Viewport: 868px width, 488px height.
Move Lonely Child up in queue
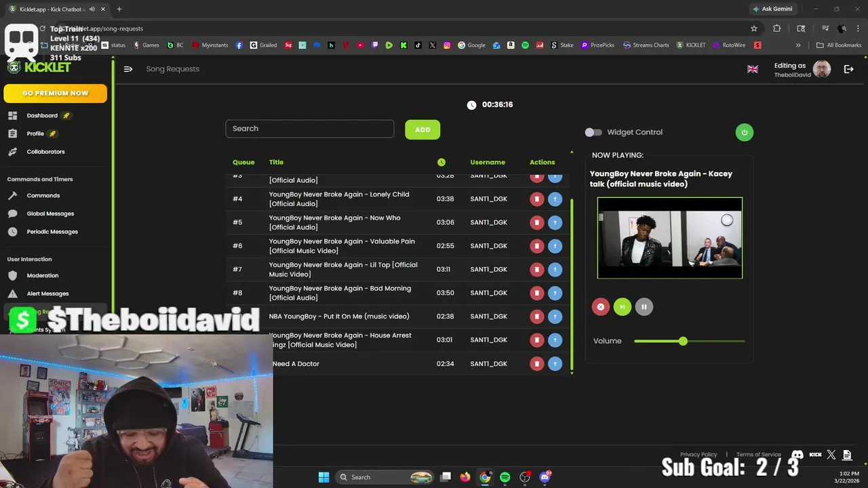pyautogui.click(x=555, y=199)
